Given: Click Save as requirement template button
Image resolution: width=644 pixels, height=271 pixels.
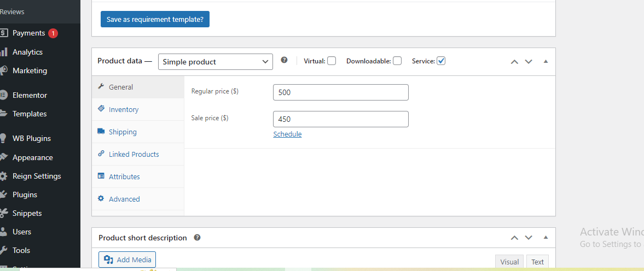Looking at the screenshot, I should point(155,19).
